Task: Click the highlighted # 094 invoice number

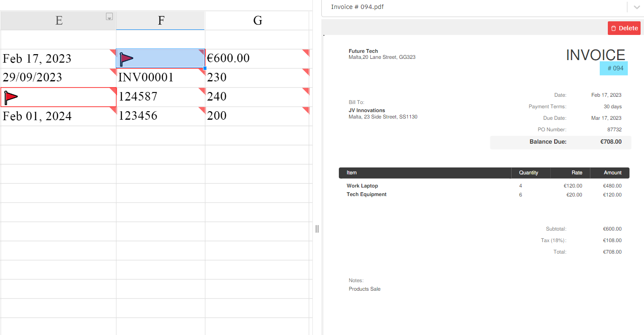Action: [614, 68]
